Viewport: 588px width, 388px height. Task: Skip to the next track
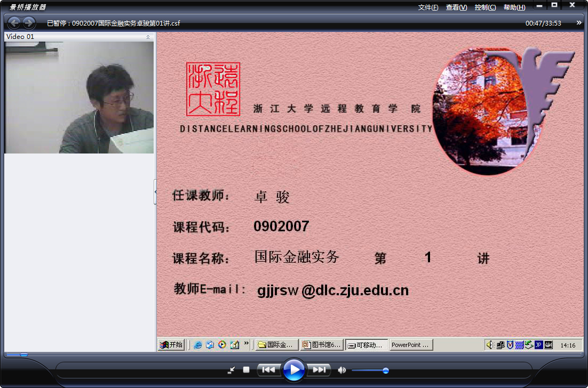coord(319,370)
